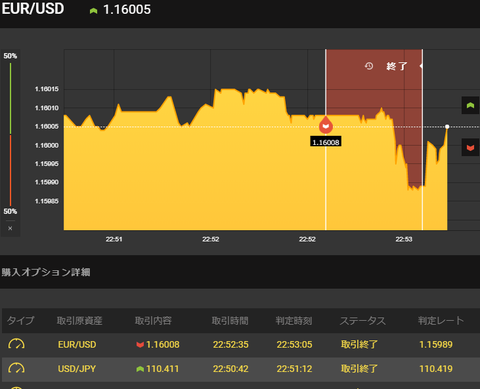Click the 1.15985 price axis label

tap(47, 201)
